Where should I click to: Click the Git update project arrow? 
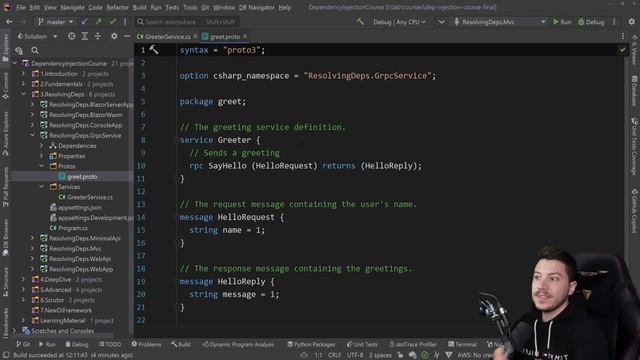pos(84,22)
